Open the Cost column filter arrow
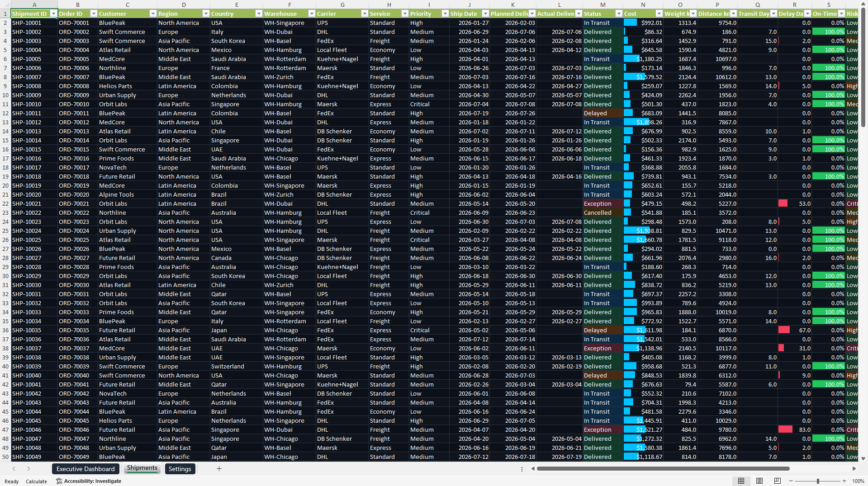The height and width of the screenshot is (486, 868). coord(659,14)
